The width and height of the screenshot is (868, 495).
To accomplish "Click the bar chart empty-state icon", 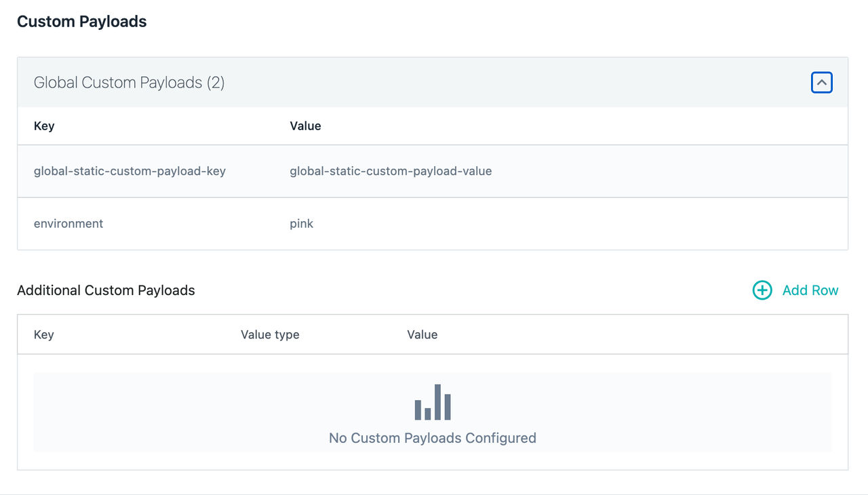I will coord(433,402).
